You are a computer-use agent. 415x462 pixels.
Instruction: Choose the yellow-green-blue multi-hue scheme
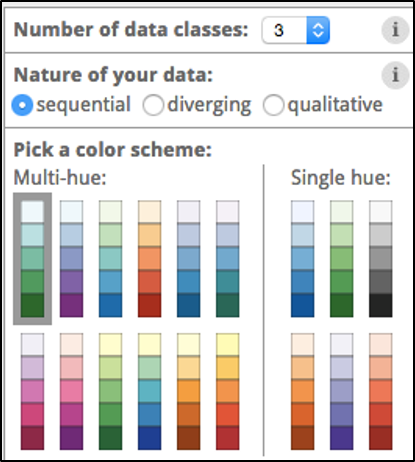(x=149, y=392)
